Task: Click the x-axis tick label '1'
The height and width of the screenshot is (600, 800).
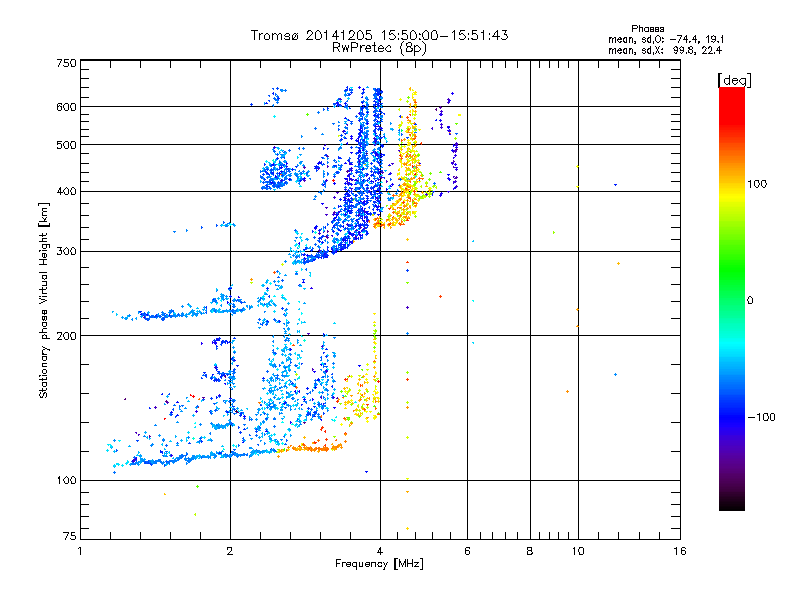Action: pos(80,551)
